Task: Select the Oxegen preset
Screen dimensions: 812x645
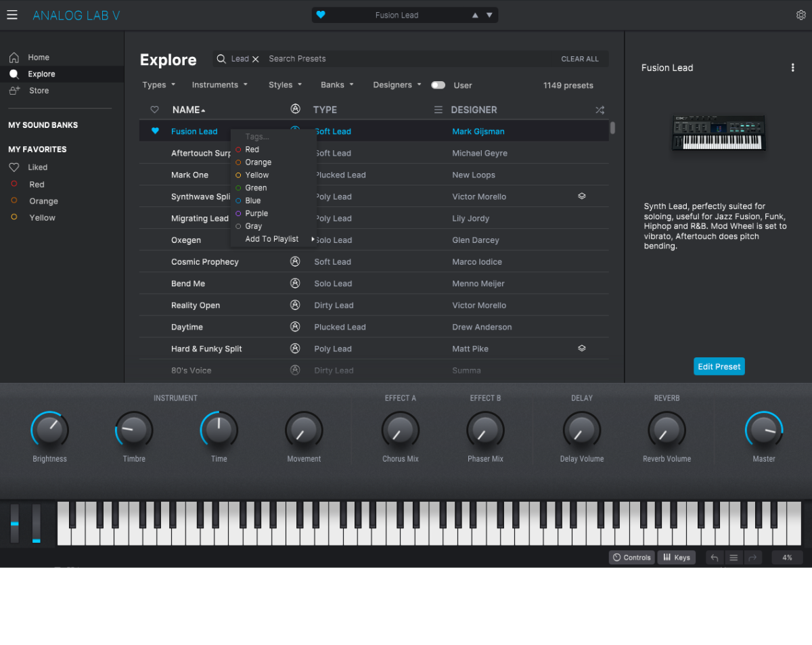Action: coord(186,240)
